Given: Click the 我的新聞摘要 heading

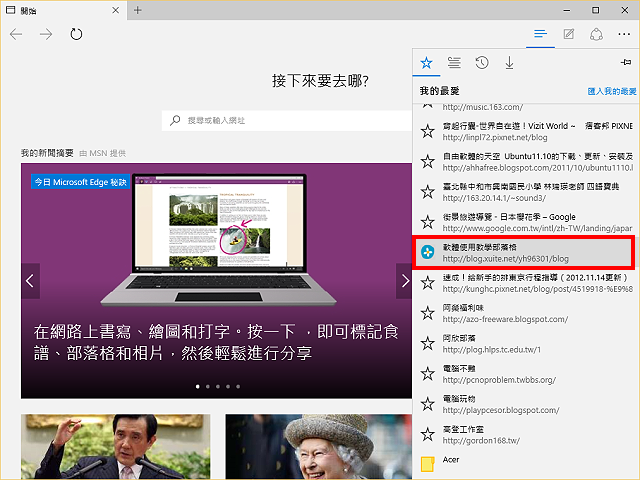Looking at the screenshot, I should pos(47,153).
